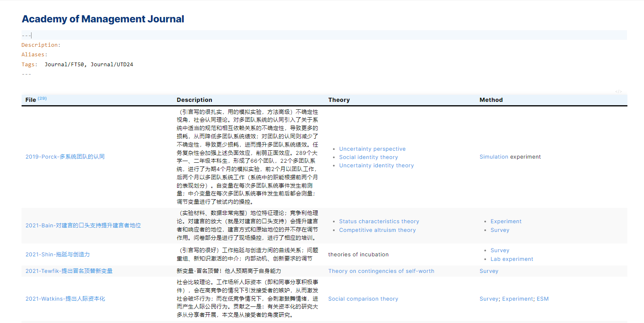Click the Theory column header
Viewport: 644px width, 323px height.
pos(339,100)
